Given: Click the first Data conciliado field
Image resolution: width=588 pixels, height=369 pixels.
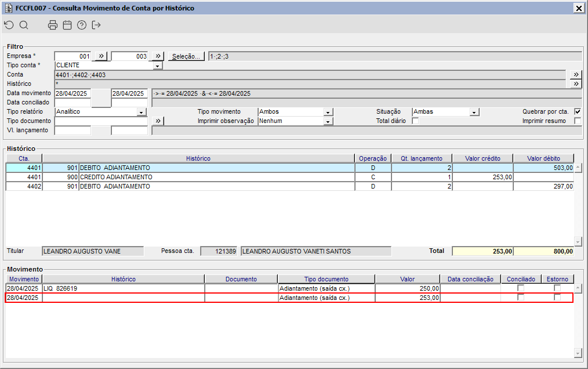Looking at the screenshot, I should tap(72, 103).
